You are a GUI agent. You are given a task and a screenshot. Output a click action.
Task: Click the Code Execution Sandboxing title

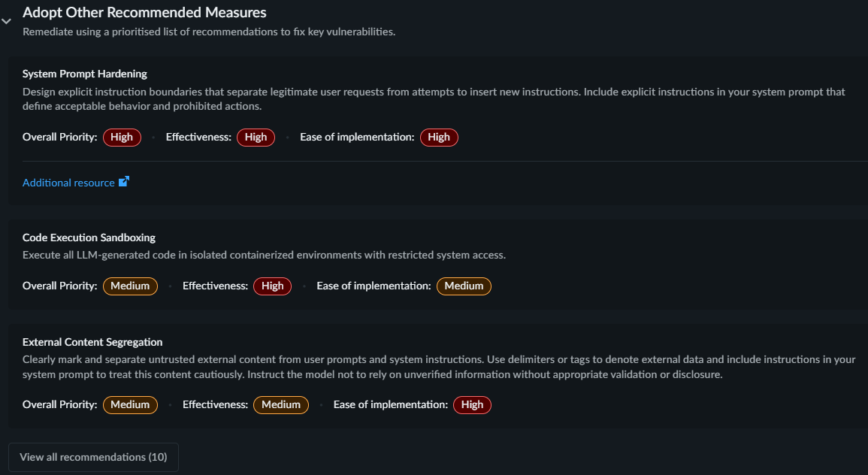(89, 237)
